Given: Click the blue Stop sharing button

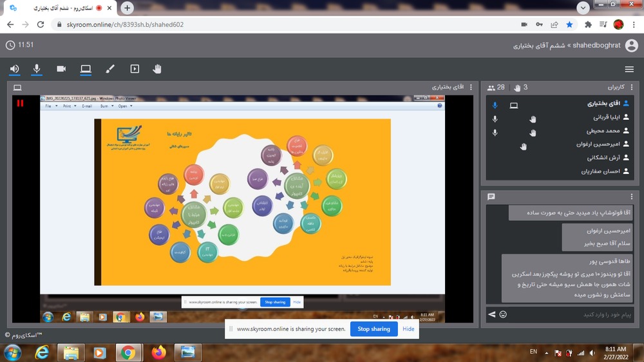Looking at the screenshot, I should coord(374,329).
